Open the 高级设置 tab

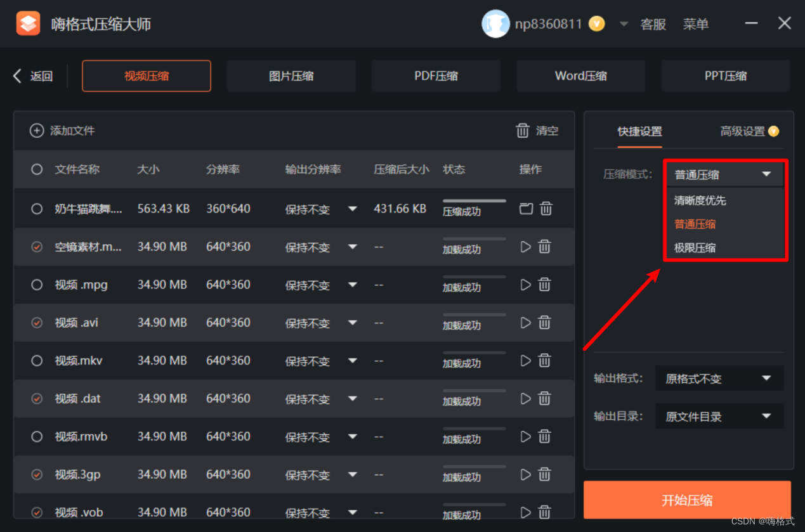[742, 131]
